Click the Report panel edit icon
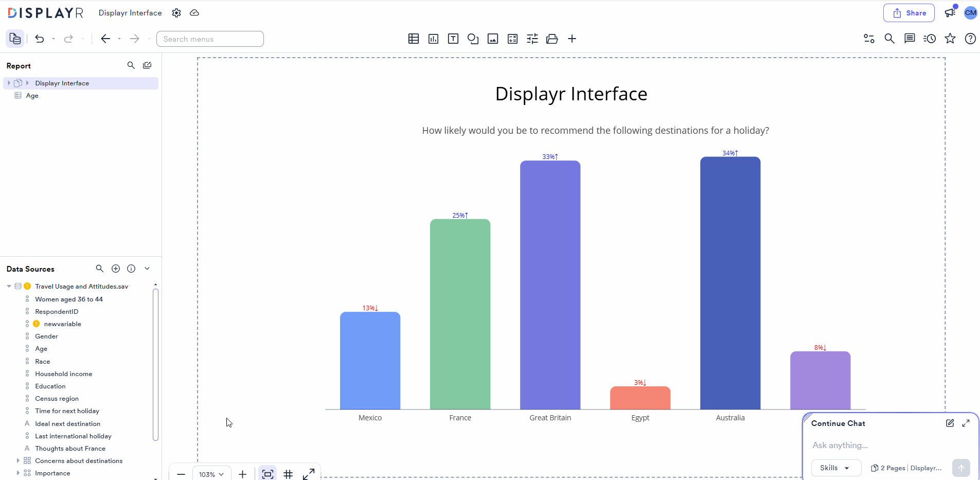This screenshot has width=980, height=480. click(x=147, y=65)
